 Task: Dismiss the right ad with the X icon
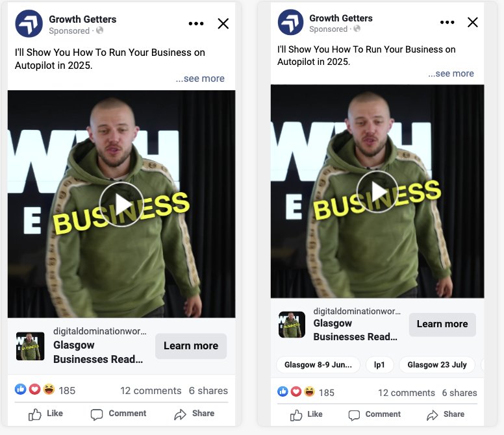473,22
